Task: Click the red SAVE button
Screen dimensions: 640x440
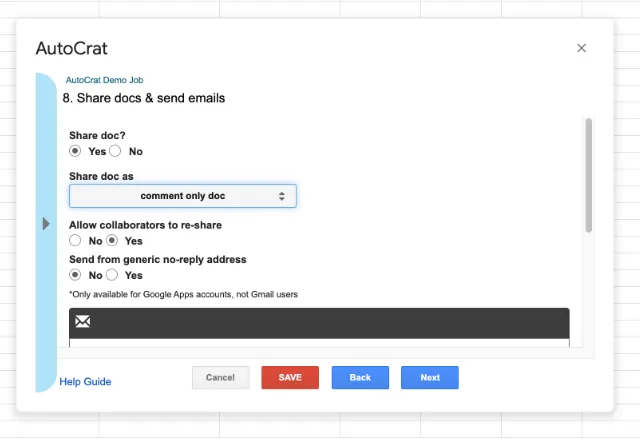Action: click(290, 378)
